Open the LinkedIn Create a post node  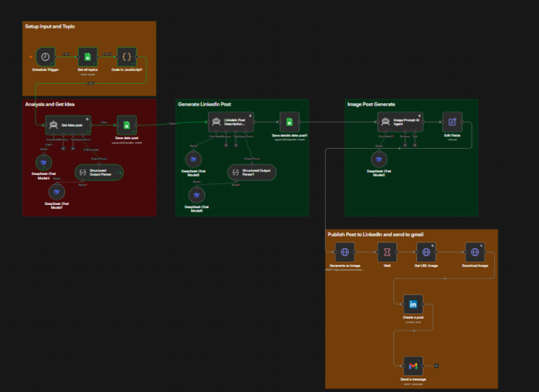click(413, 304)
